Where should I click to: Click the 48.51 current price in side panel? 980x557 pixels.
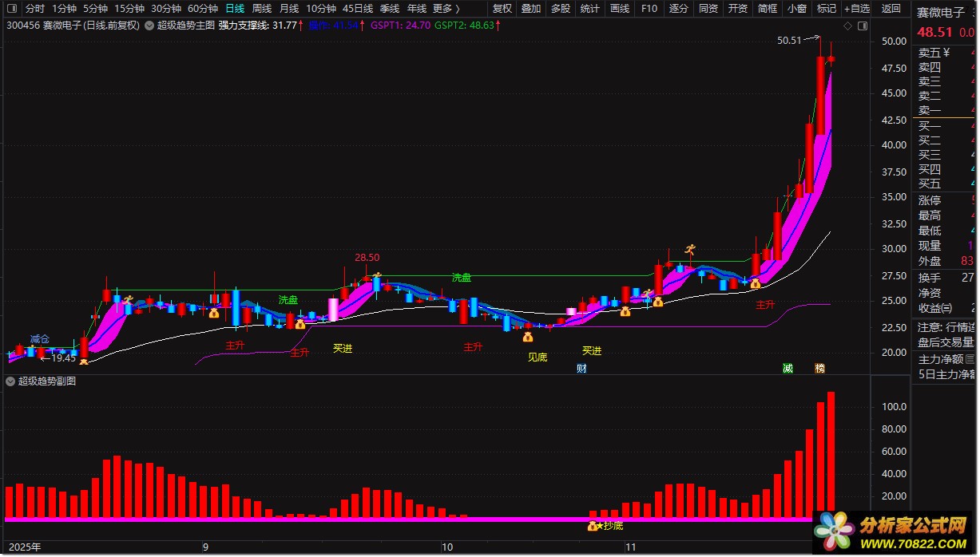click(934, 33)
